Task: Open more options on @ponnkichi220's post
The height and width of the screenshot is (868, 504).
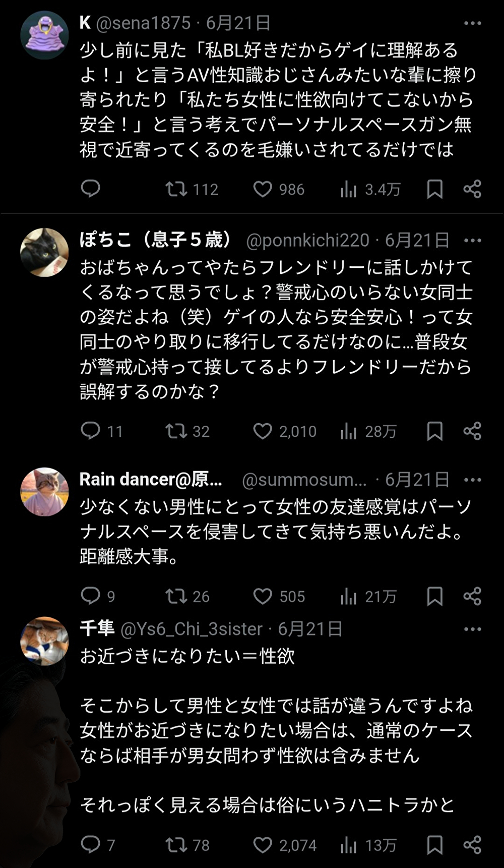Action: point(472,241)
